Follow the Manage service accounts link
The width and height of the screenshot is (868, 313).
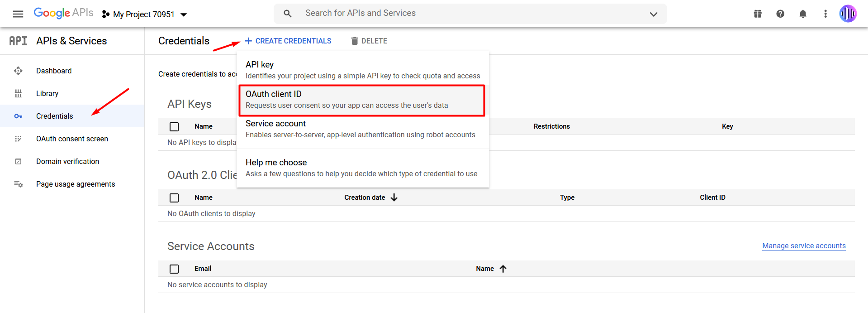click(804, 246)
